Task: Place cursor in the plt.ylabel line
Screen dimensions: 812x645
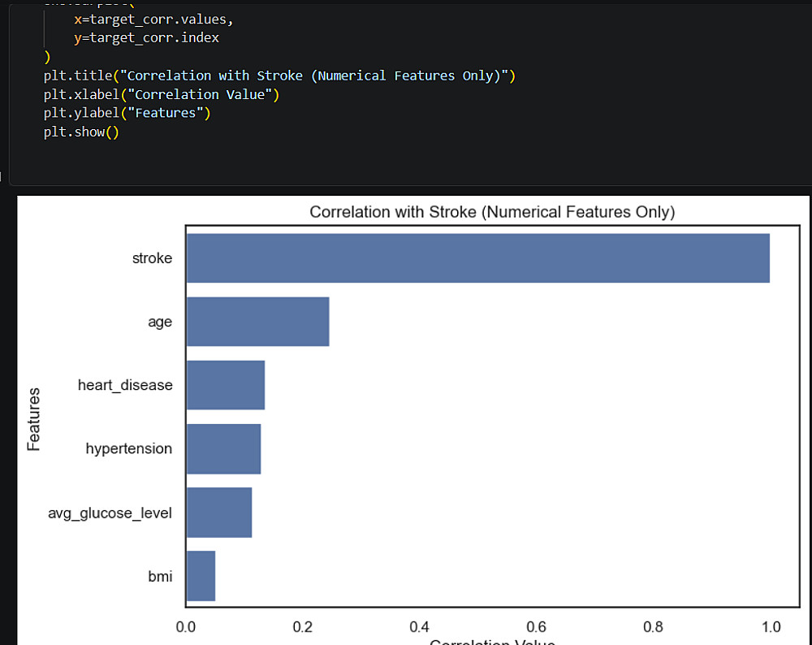Action: [x=127, y=113]
